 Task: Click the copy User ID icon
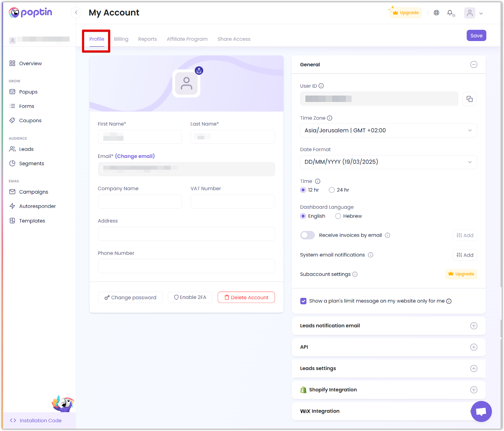coord(469,99)
